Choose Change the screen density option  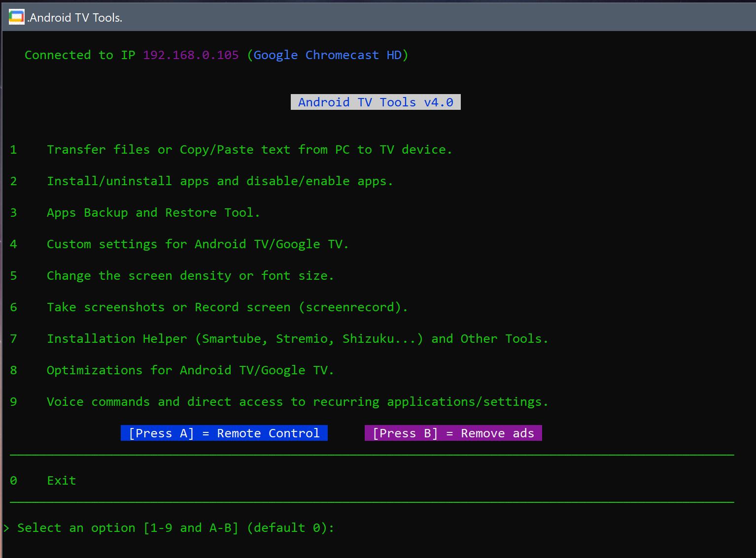click(190, 276)
